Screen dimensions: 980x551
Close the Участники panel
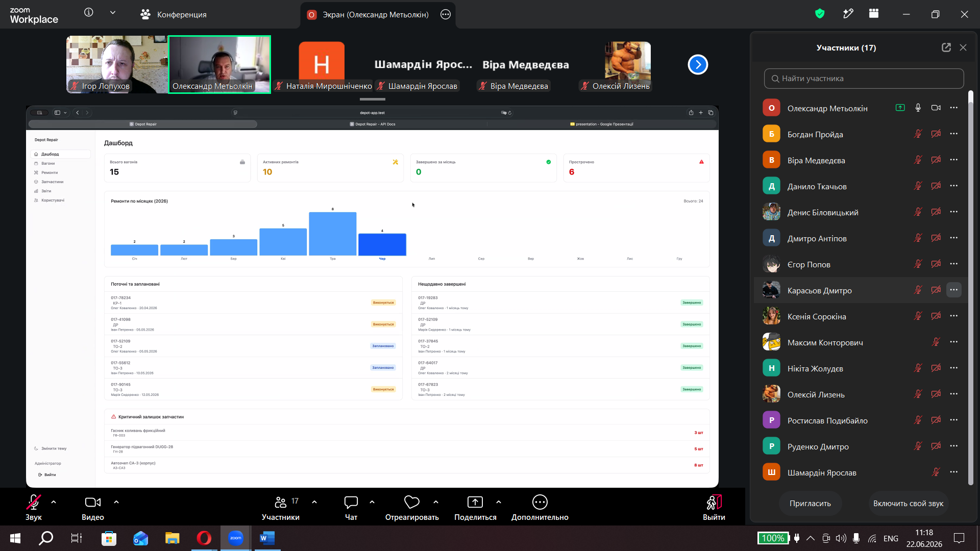pyautogui.click(x=963, y=47)
